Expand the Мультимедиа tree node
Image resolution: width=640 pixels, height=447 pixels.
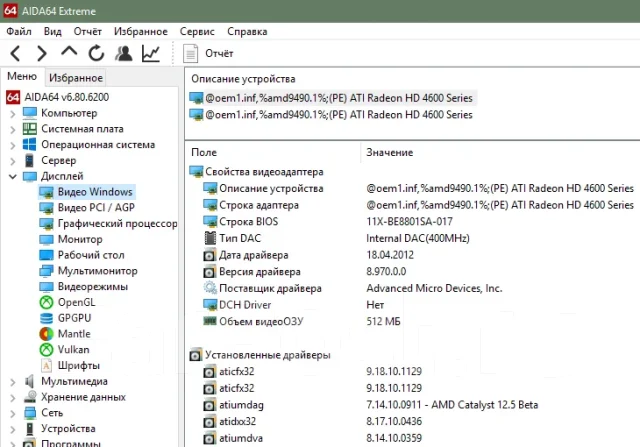coord(13,382)
